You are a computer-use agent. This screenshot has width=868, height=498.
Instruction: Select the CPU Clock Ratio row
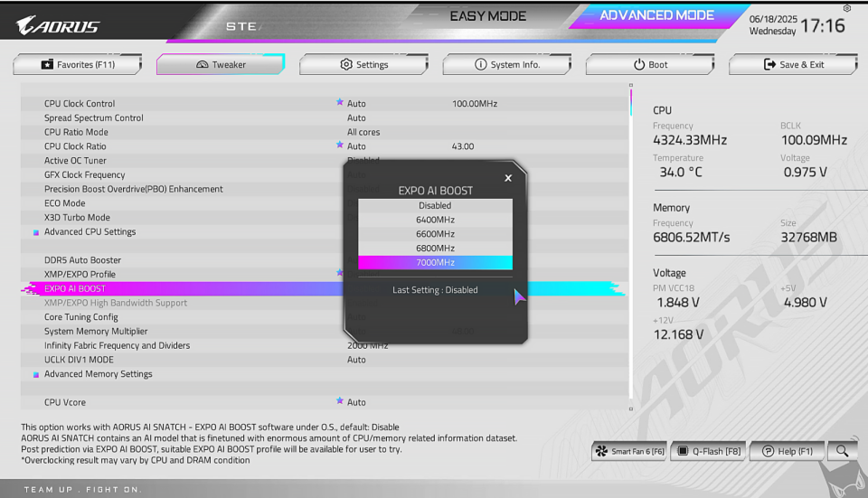pyautogui.click(x=325, y=146)
